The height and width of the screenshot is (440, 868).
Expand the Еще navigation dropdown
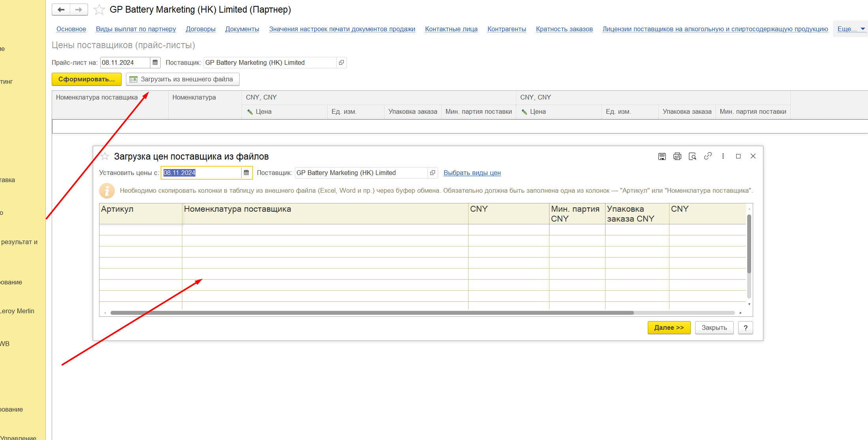coord(851,29)
